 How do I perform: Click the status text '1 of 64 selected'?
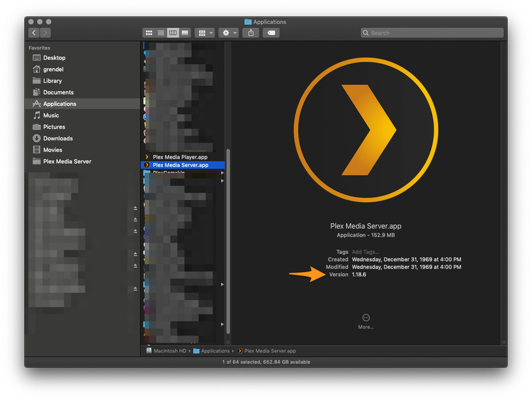(x=241, y=362)
